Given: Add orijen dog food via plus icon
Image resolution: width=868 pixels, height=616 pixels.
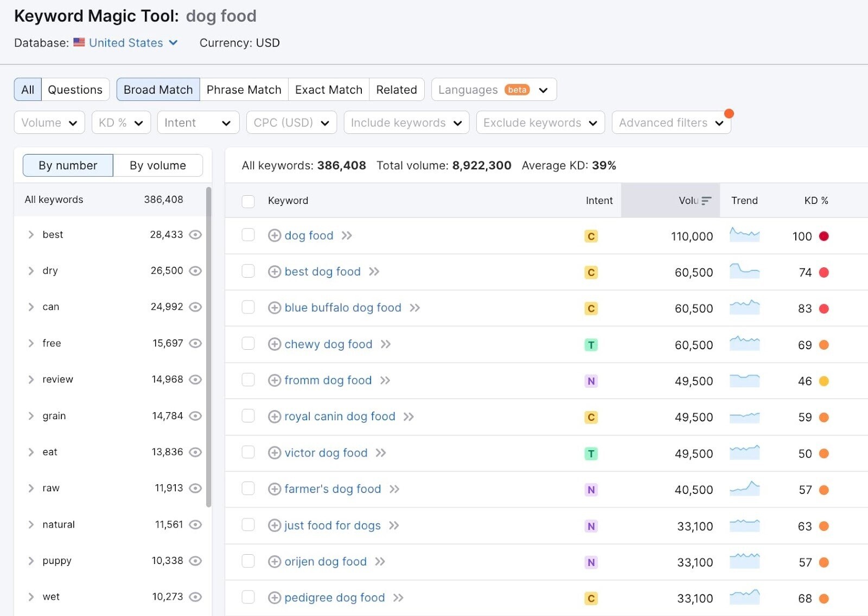Looking at the screenshot, I should point(275,562).
